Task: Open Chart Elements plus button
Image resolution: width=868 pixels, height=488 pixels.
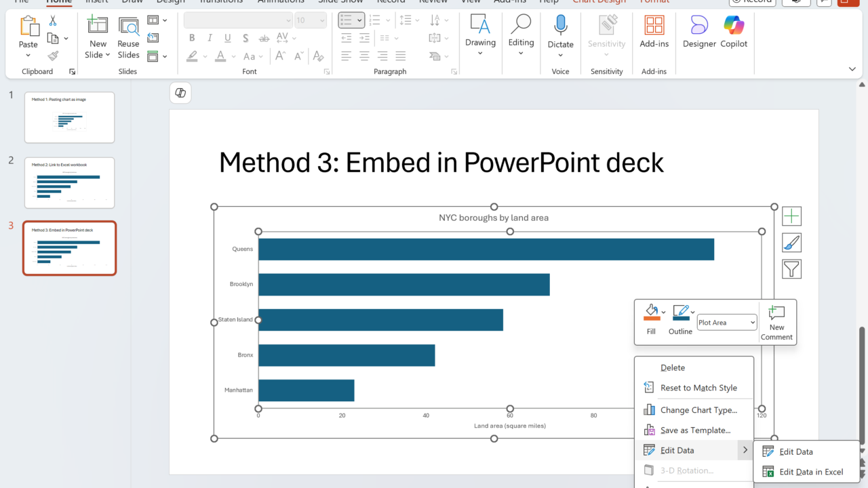Action: click(x=791, y=216)
